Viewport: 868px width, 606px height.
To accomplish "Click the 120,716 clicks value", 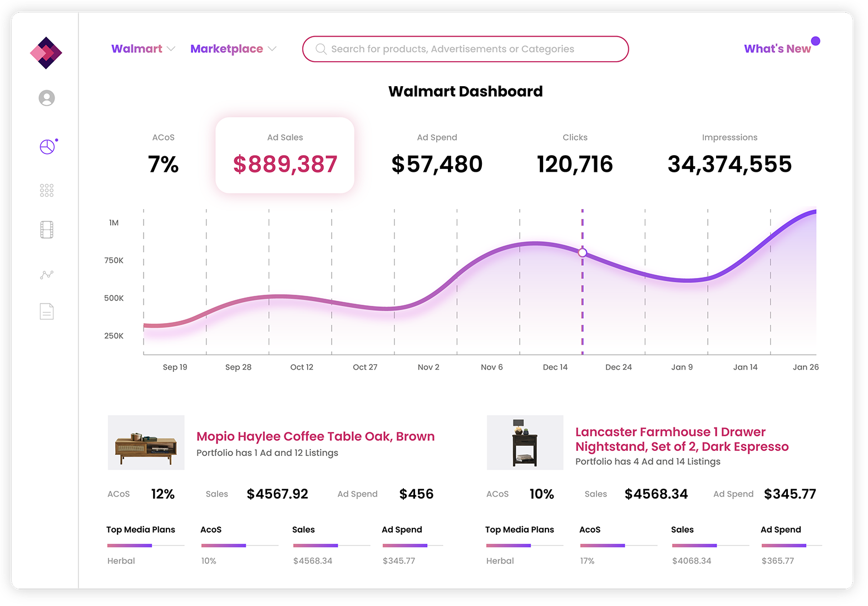I will (x=575, y=164).
